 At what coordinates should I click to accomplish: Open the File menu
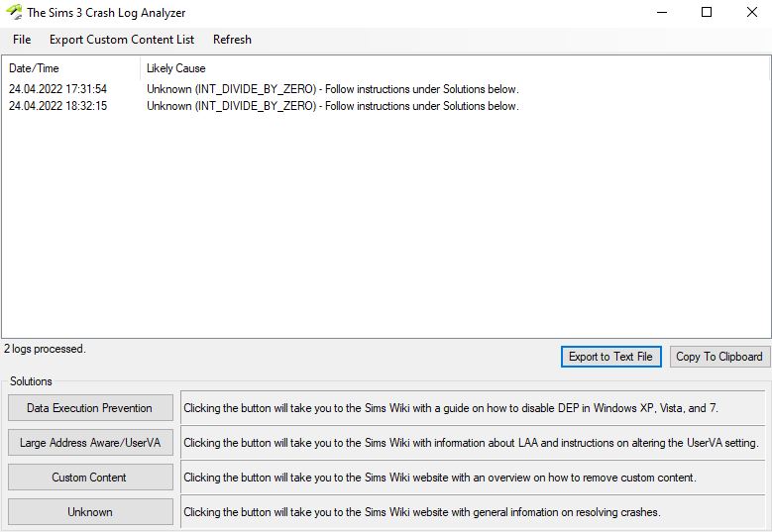pyautogui.click(x=22, y=40)
